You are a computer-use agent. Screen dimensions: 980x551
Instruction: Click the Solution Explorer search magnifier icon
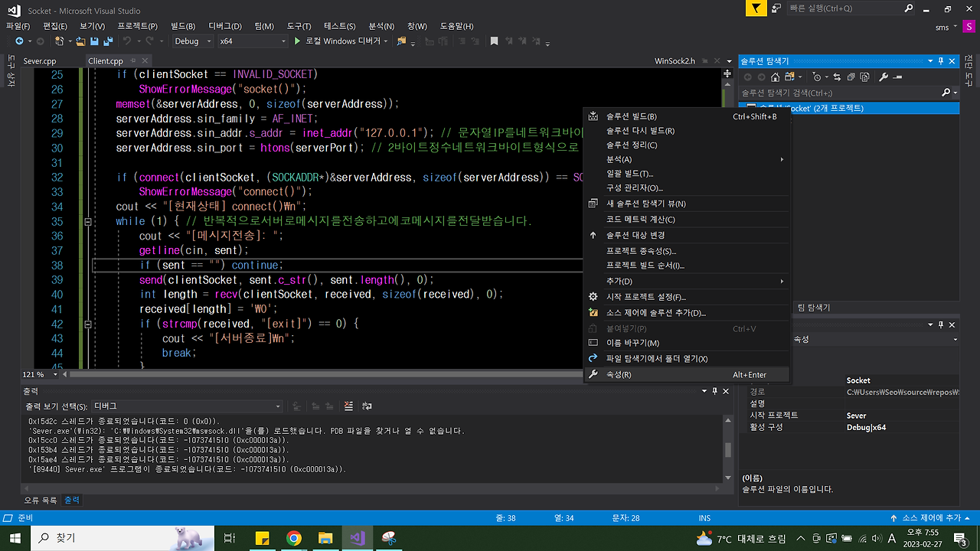(946, 93)
